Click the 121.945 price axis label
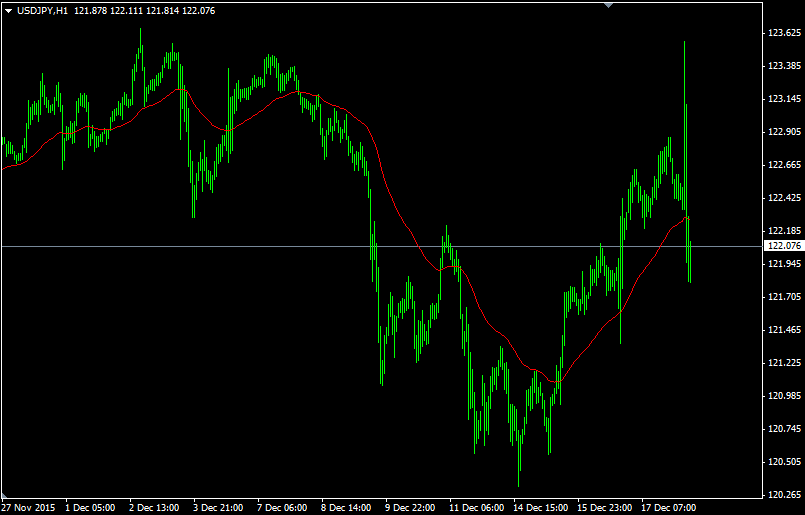This screenshot has width=805, height=515. pos(784,264)
